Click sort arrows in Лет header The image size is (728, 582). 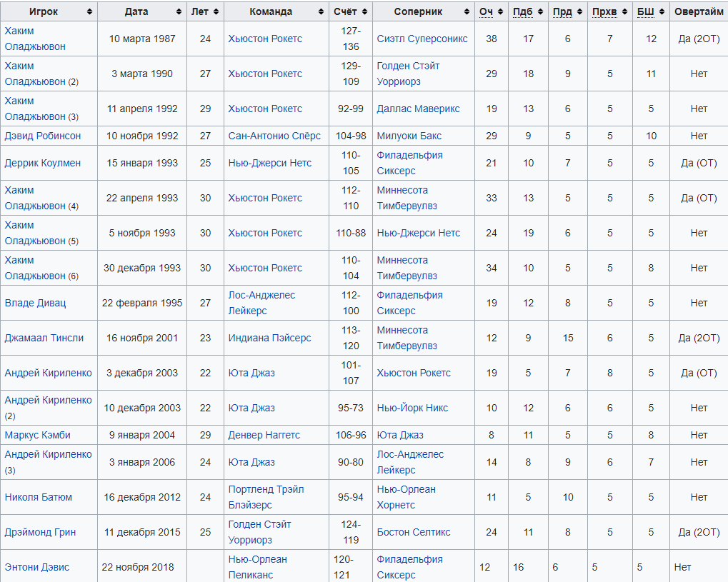pos(216,12)
